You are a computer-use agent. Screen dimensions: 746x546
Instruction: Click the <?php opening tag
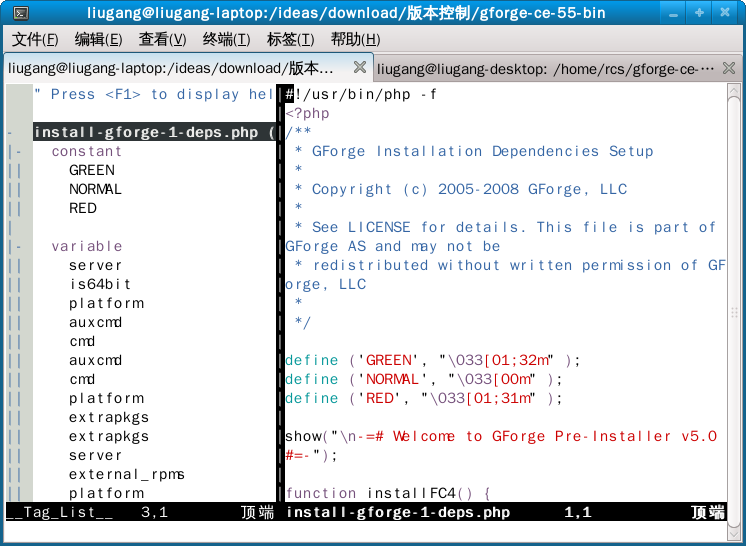[307, 113]
